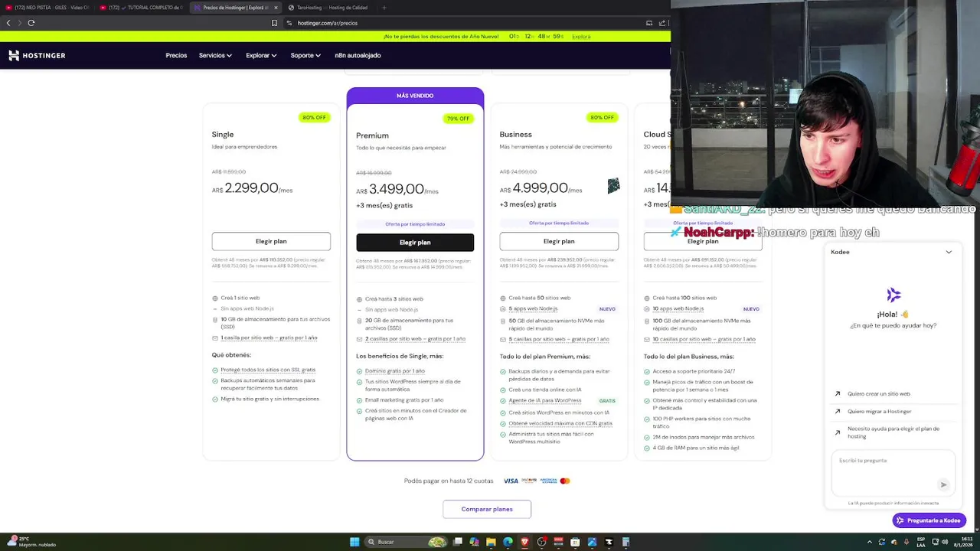980x551 pixels.
Task: Click 'Podés pagar en hasta 12 cuotas' text
Action: (x=449, y=481)
